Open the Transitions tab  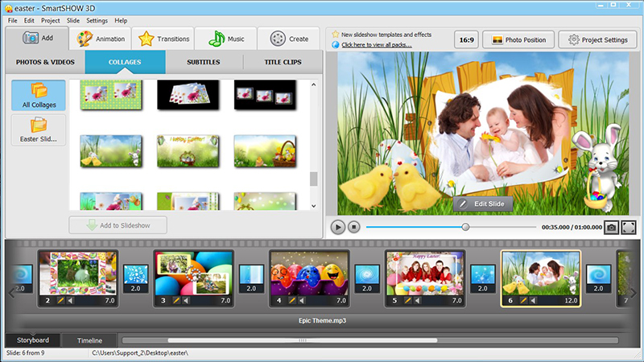click(163, 39)
